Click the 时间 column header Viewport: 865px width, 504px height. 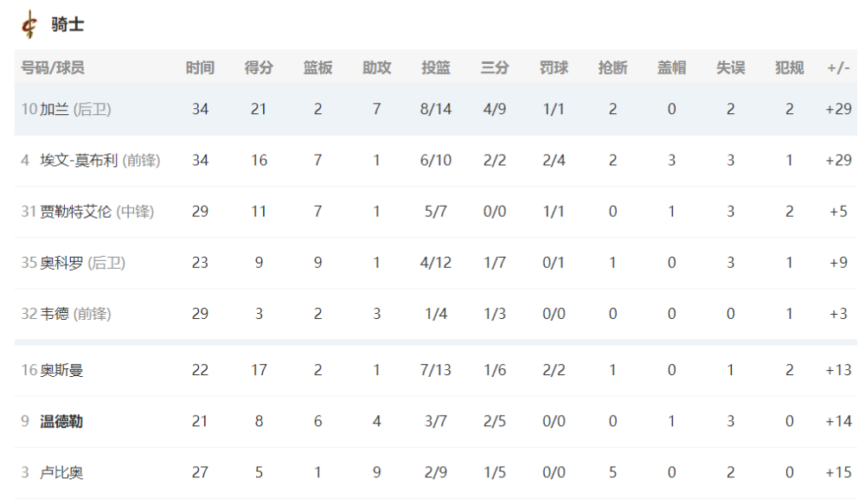(200, 67)
